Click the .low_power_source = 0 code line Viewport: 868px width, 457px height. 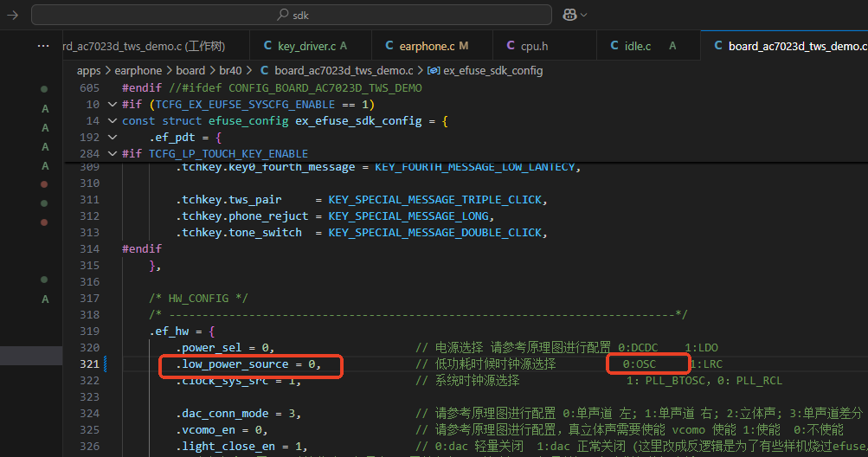(x=248, y=364)
